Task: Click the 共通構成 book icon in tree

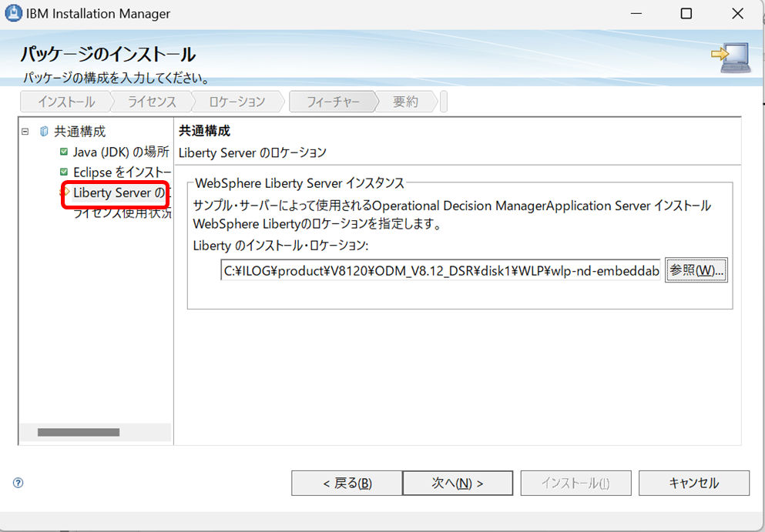Action: pyautogui.click(x=45, y=131)
